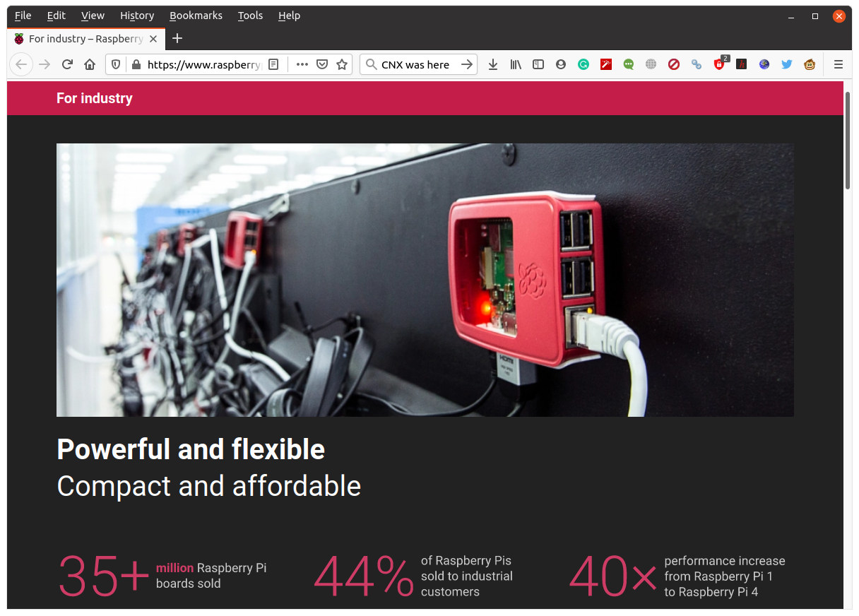Open the Twitter extension icon
The image size is (859, 616).
pyautogui.click(x=787, y=64)
